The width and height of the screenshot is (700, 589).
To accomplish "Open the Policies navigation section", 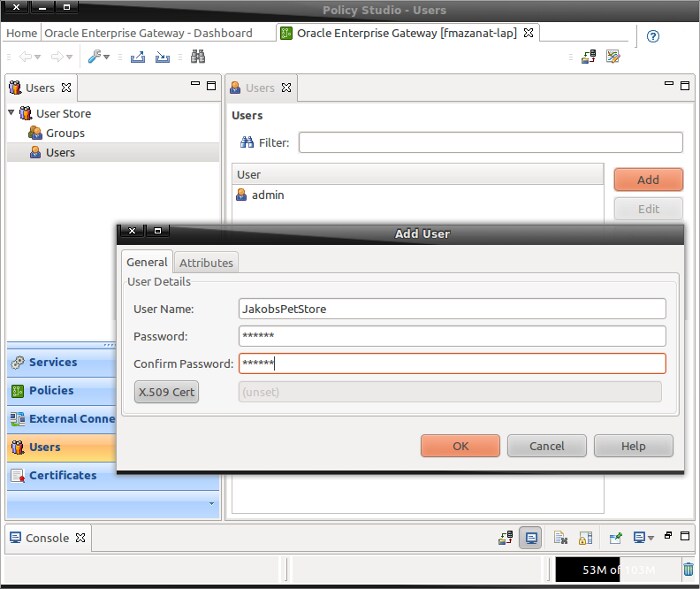I will (x=62, y=391).
